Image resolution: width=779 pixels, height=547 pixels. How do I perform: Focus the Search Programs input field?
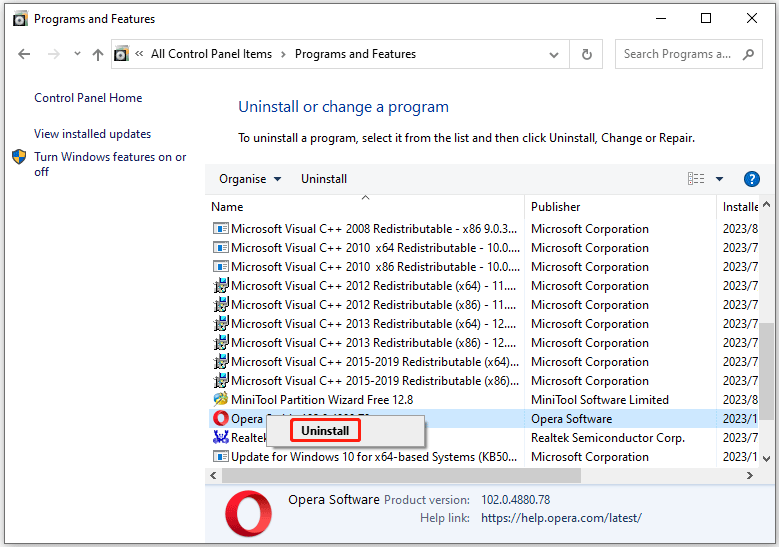tap(677, 54)
